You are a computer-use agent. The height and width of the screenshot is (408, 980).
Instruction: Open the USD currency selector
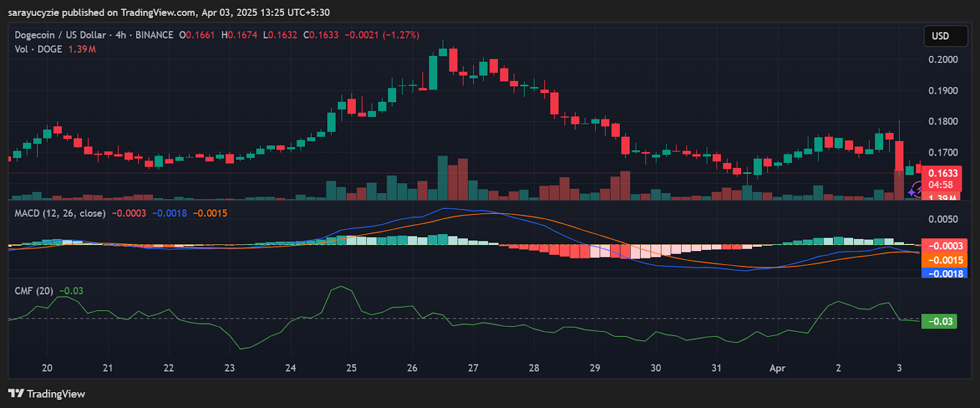coord(945,36)
